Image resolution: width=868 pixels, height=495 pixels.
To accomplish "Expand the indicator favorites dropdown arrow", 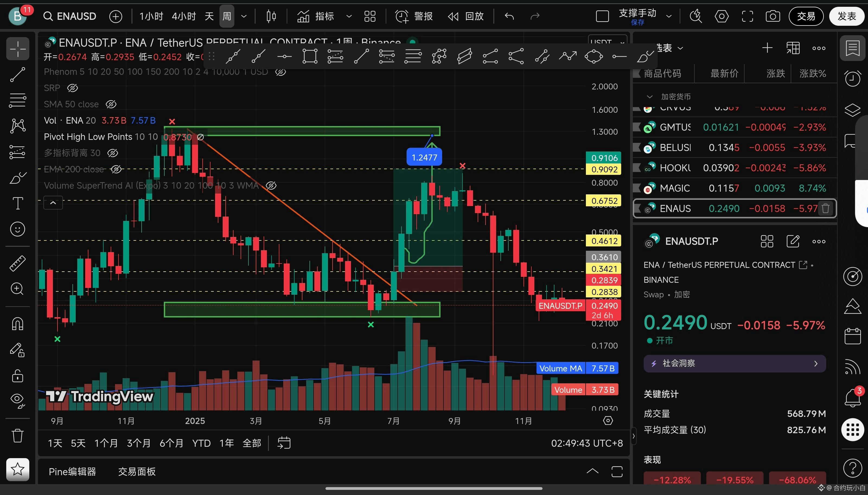I will 349,16.
